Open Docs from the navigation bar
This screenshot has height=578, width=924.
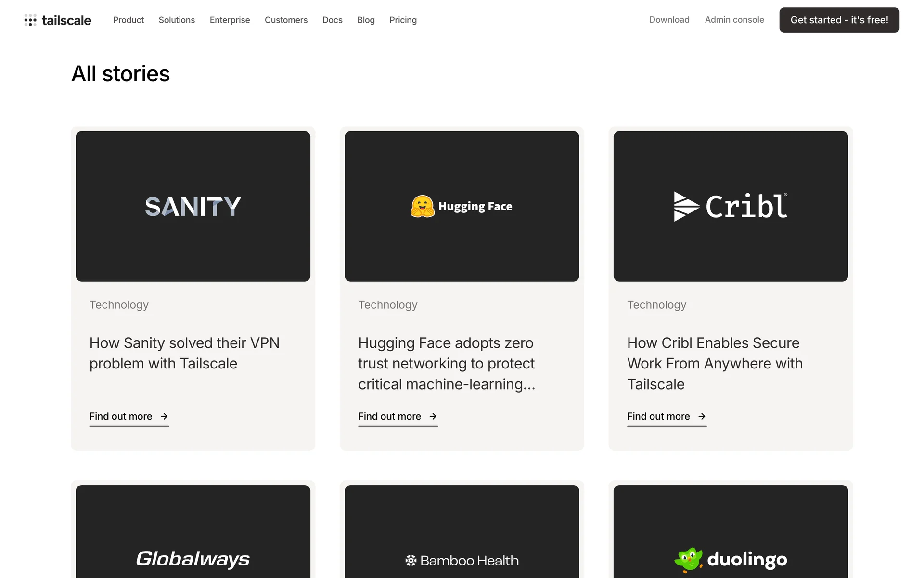332,20
